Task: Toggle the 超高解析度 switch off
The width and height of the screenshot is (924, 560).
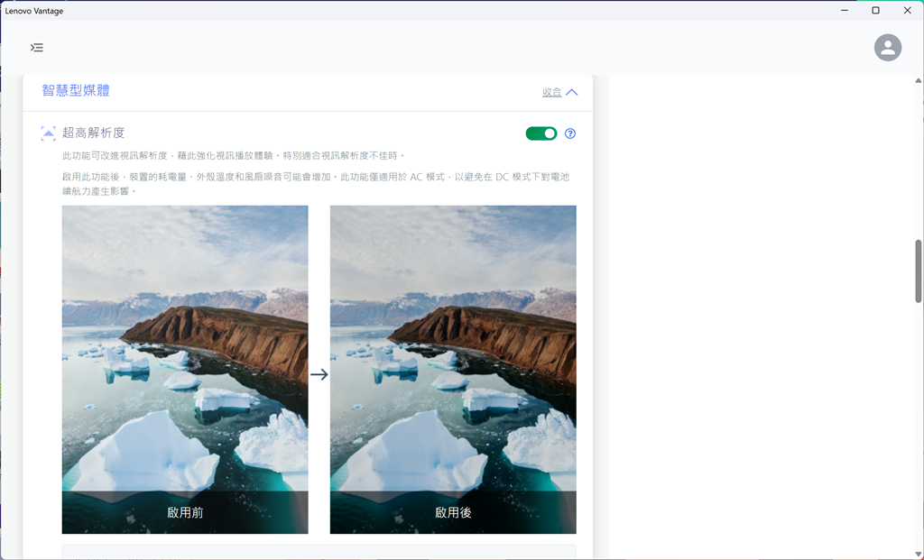Action: (541, 133)
